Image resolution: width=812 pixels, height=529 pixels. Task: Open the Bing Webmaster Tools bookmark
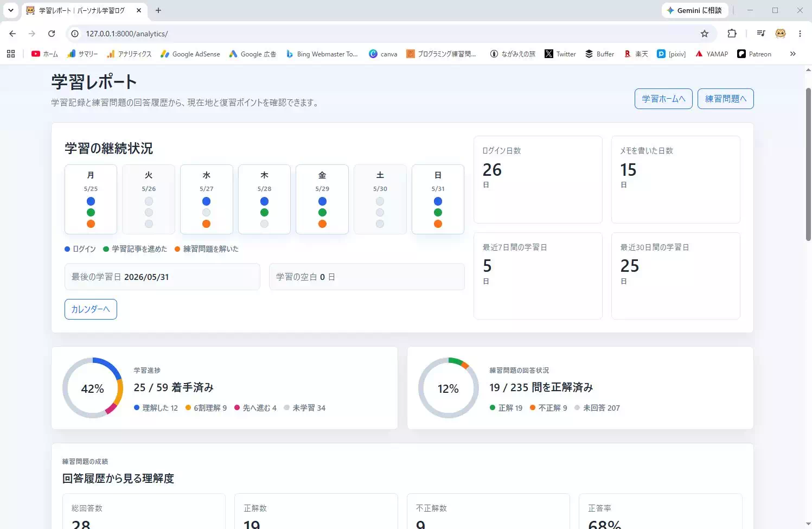[x=322, y=54]
